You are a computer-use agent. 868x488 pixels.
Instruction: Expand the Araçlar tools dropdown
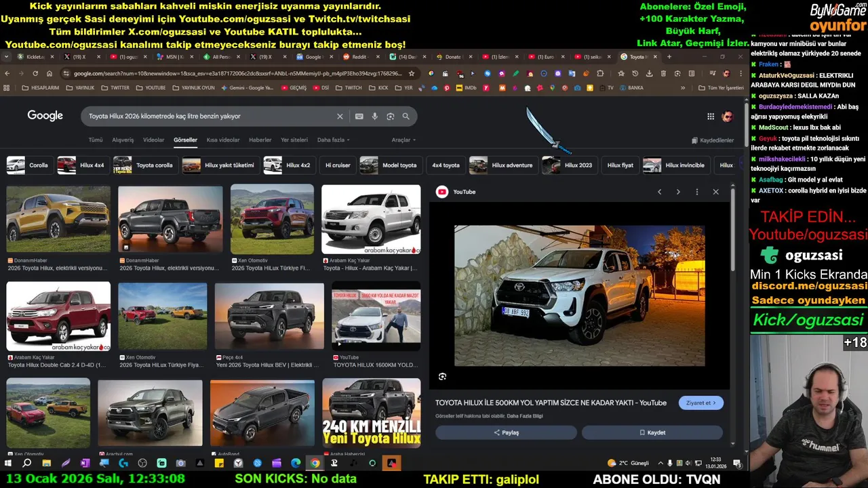[404, 140]
